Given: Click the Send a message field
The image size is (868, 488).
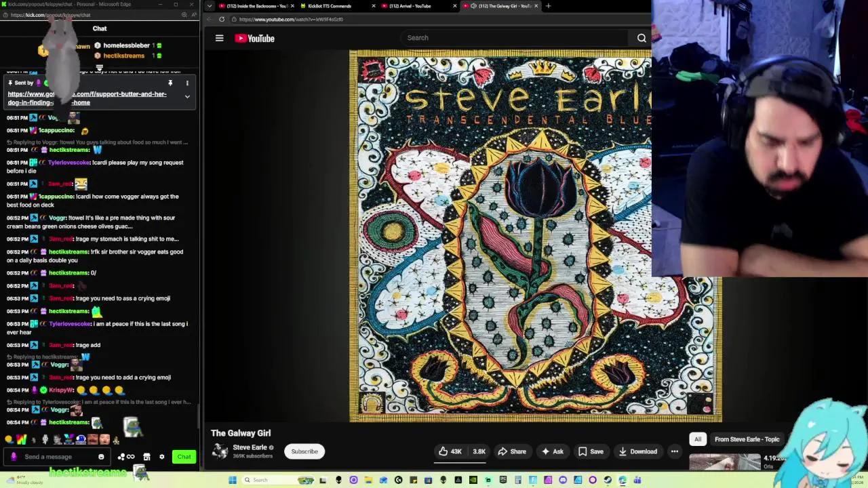Looking at the screenshot, I should click(58, 457).
